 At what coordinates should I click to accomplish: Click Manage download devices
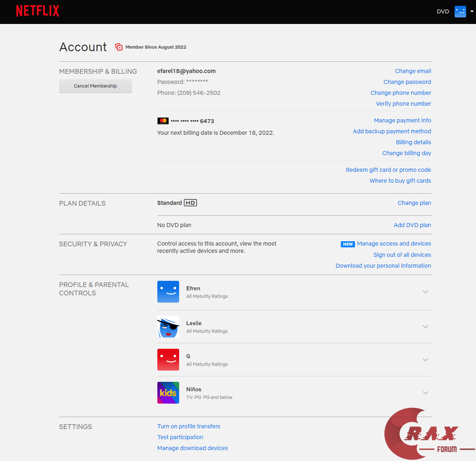pyautogui.click(x=193, y=448)
